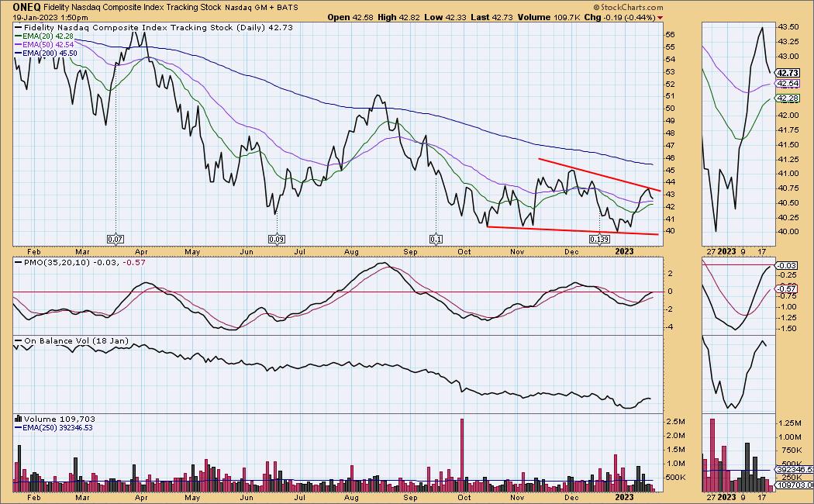Click the Aug label under the price chart
Image resolution: width=814 pixels, height=504 pixels.
[351, 252]
